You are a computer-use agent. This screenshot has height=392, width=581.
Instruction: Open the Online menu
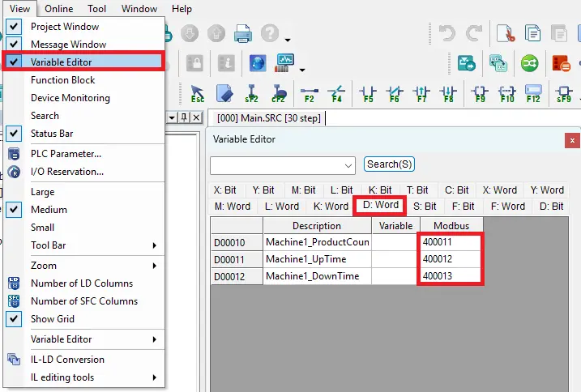[59, 9]
